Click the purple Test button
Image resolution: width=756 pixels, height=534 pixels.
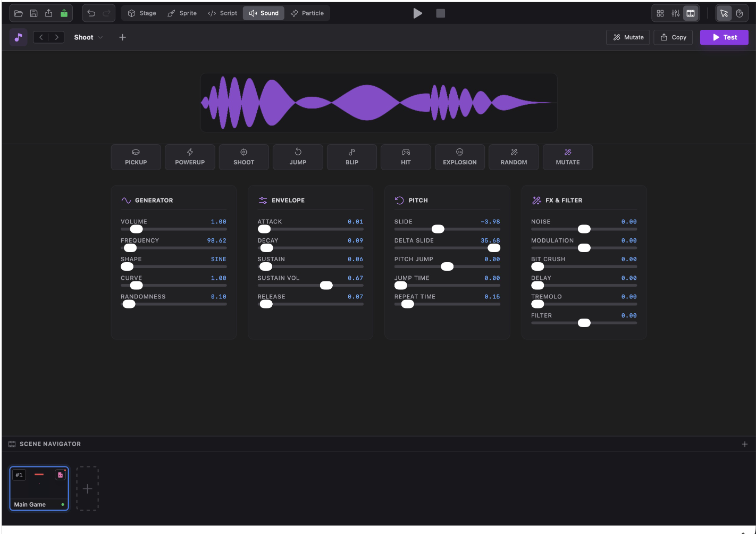pyautogui.click(x=724, y=37)
